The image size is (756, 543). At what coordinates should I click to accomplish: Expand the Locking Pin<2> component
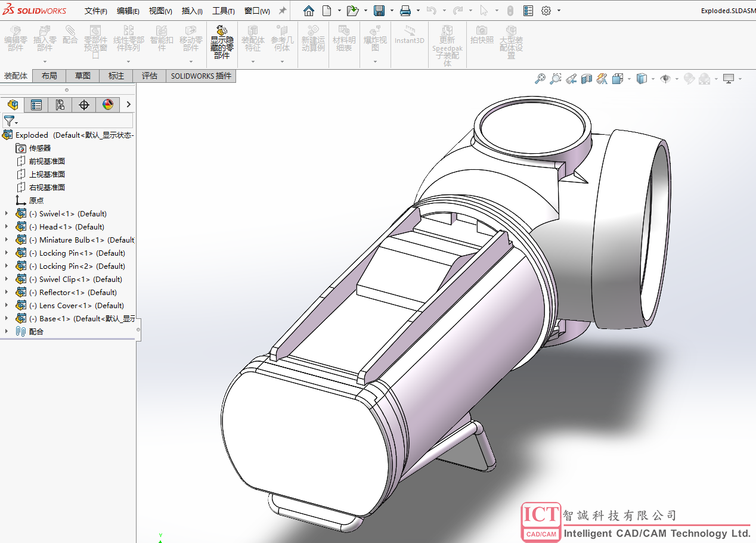point(7,266)
